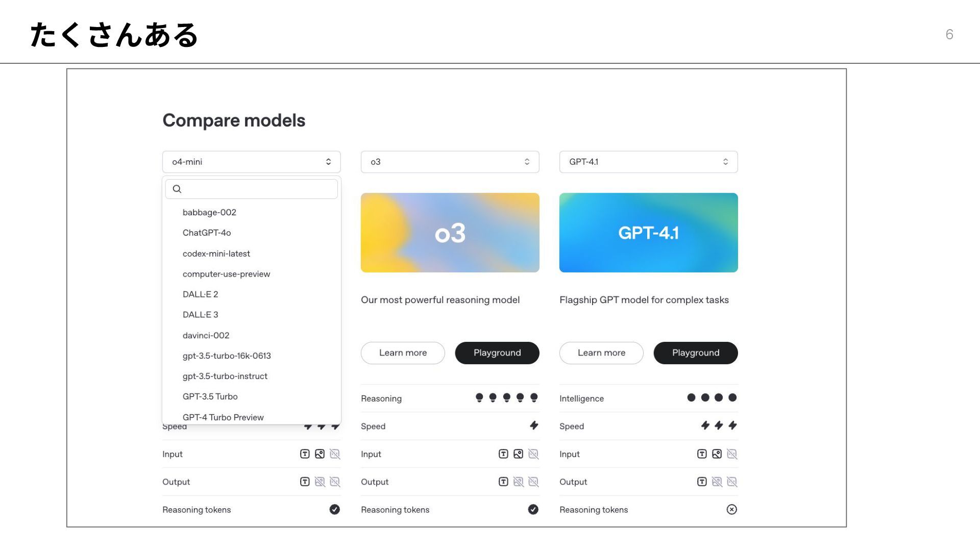Click the GPT-4.1 intelligence rating dots

click(x=712, y=397)
